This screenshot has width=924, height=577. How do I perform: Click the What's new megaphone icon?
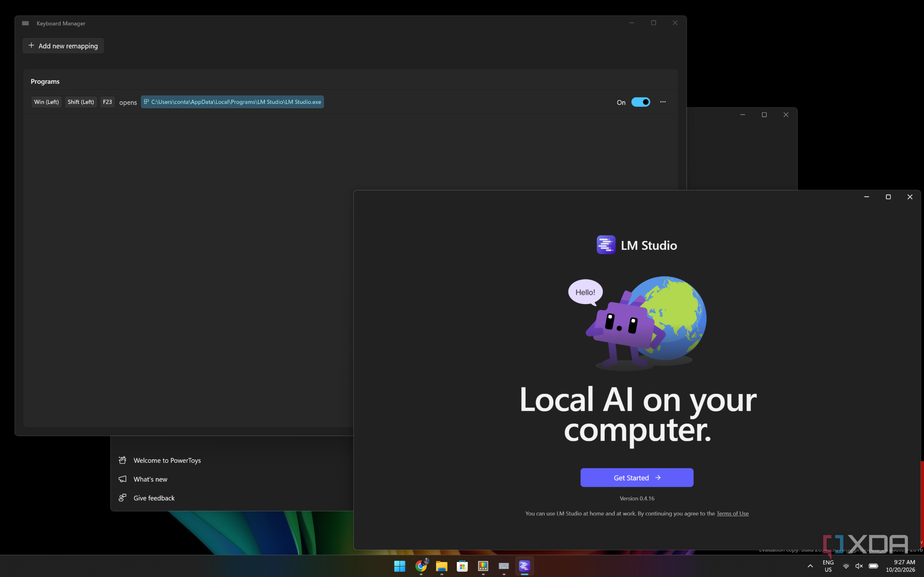[x=122, y=479]
